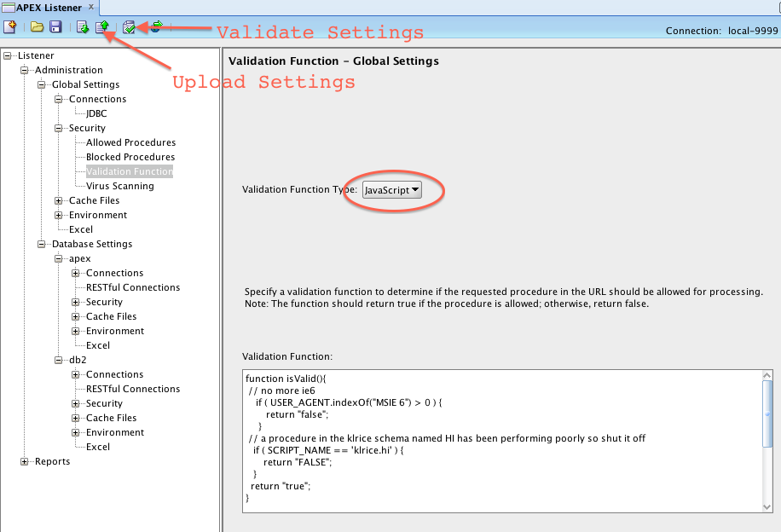The image size is (781, 532).
Task: Click the "SCRIPT_NAME == 'klrice.hi'" code line
Action: click(x=328, y=450)
